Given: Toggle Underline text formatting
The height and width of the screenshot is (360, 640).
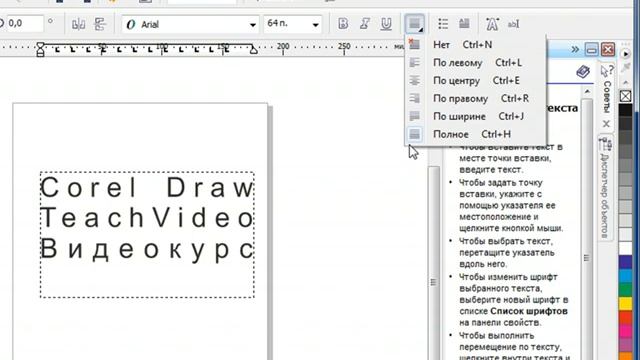Looking at the screenshot, I should click(386, 24).
